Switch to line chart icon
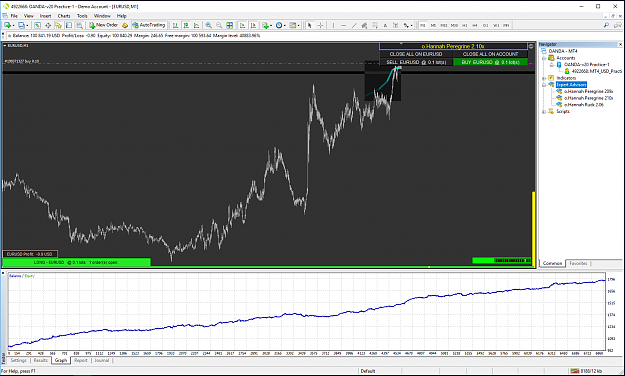The height and width of the screenshot is (376, 625). 197,25
